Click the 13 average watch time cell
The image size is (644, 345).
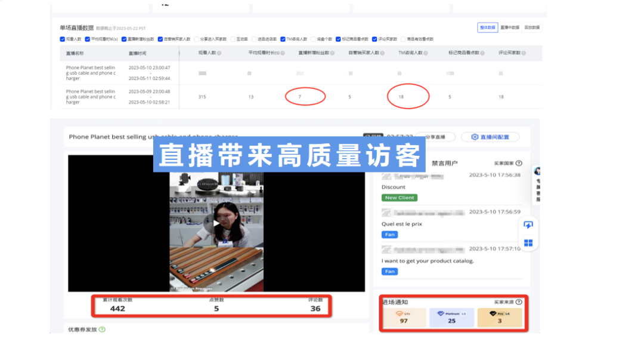click(251, 97)
